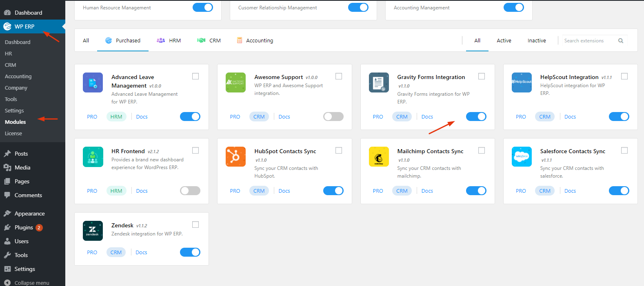The height and width of the screenshot is (286, 644).
Task: Toggle the Customer Relationship Management switch
Action: tap(358, 7)
